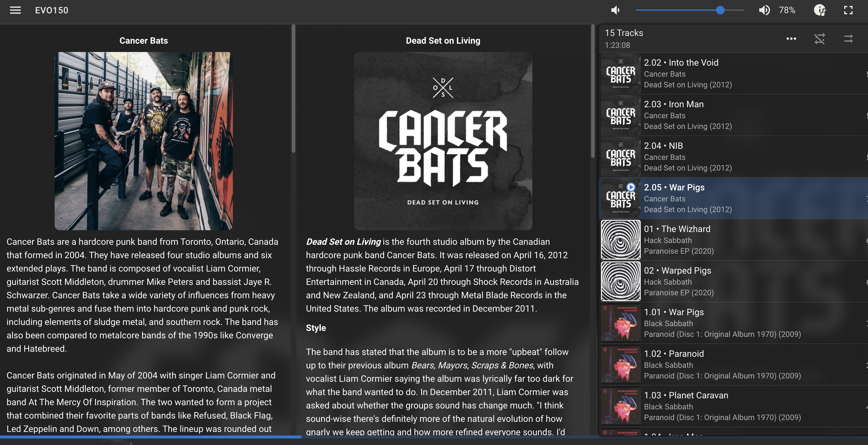Seek using the bottom playback progress bar
Viewport: 868px width, 445px height.
(x=434, y=437)
